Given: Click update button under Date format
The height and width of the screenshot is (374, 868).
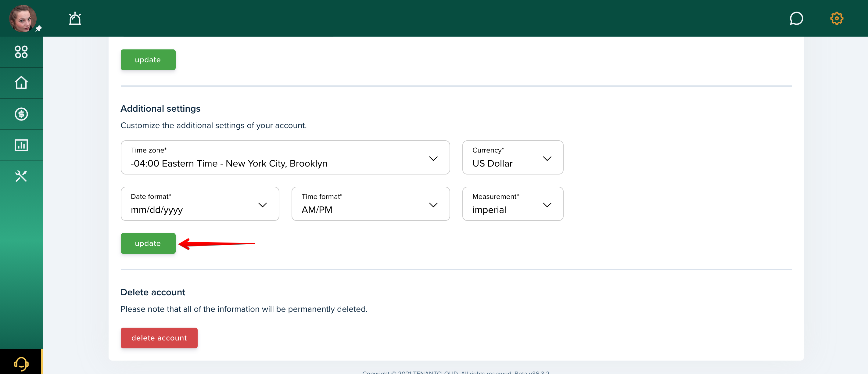Looking at the screenshot, I should (148, 243).
